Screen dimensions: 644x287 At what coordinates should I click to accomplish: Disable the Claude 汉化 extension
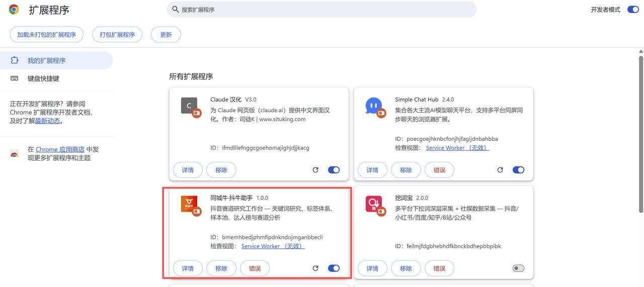pyautogui.click(x=334, y=170)
